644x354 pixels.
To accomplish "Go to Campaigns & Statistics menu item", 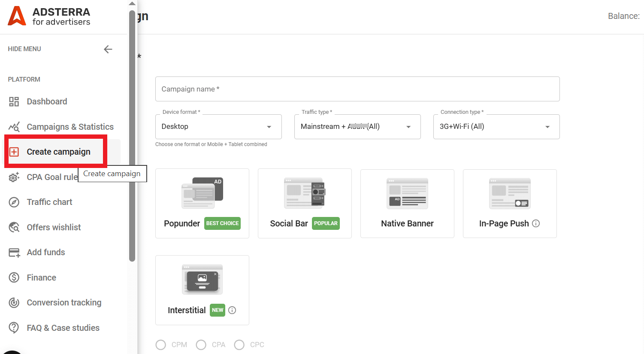I will (70, 127).
